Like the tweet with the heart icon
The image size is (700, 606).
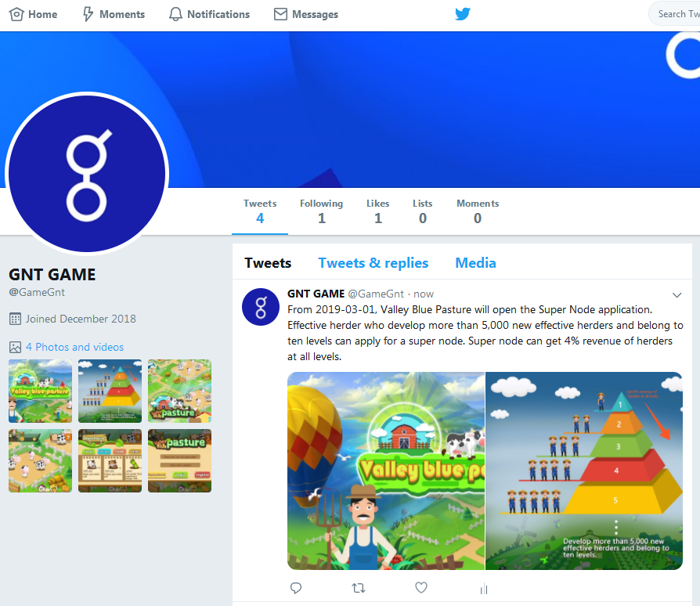tap(421, 588)
